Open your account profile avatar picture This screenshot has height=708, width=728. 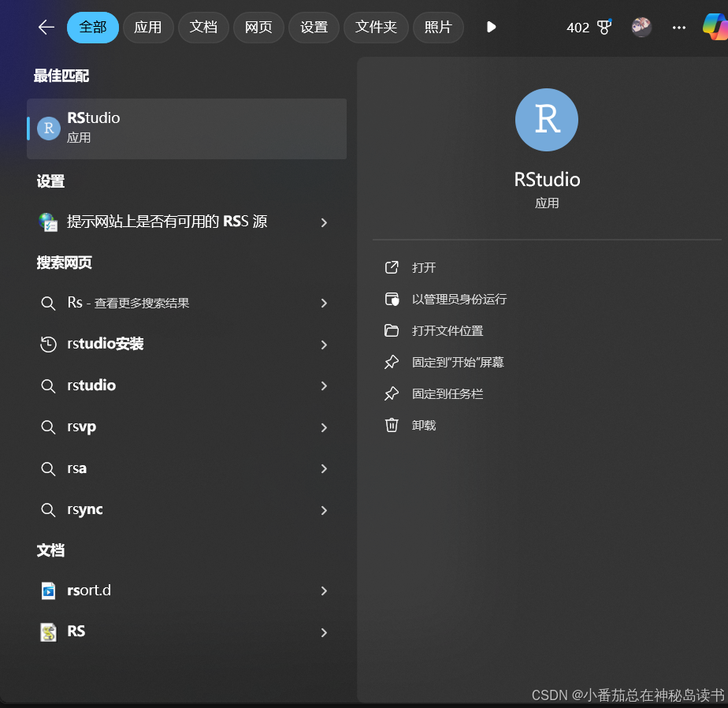641,27
